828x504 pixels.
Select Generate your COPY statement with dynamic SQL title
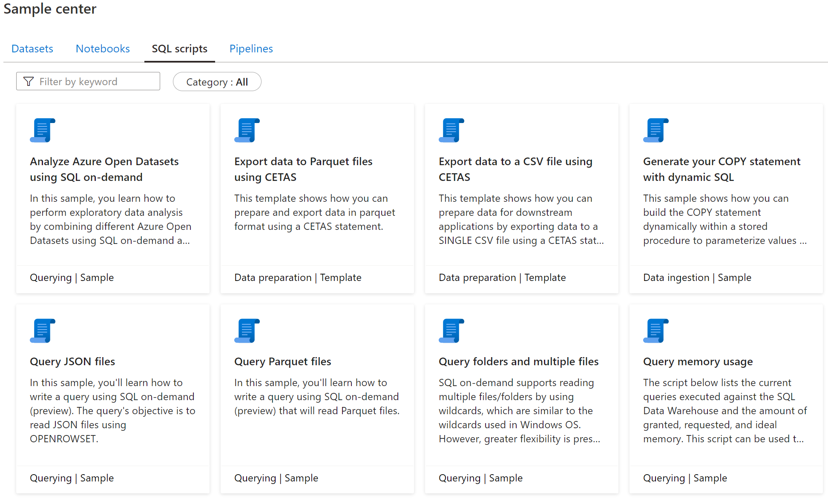[x=722, y=169]
